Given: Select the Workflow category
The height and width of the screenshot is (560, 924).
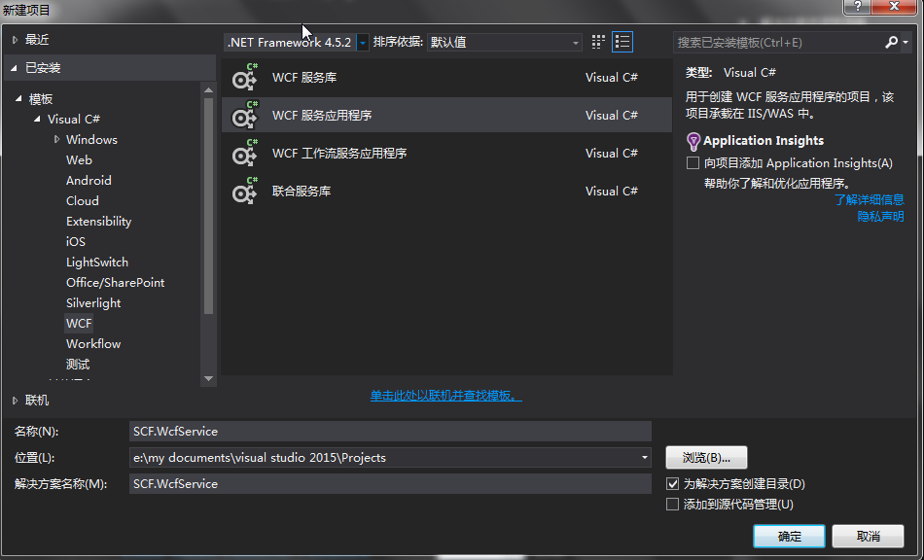Looking at the screenshot, I should click(93, 344).
